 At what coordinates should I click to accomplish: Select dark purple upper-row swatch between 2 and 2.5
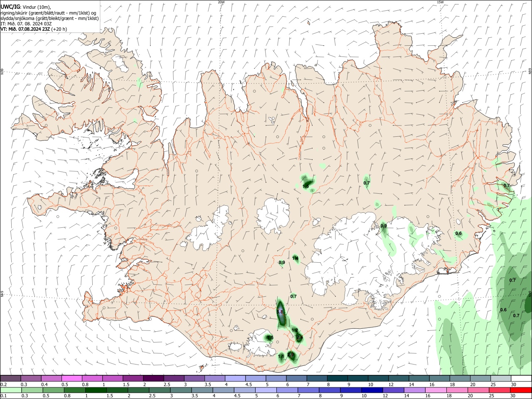coord(153,378)
